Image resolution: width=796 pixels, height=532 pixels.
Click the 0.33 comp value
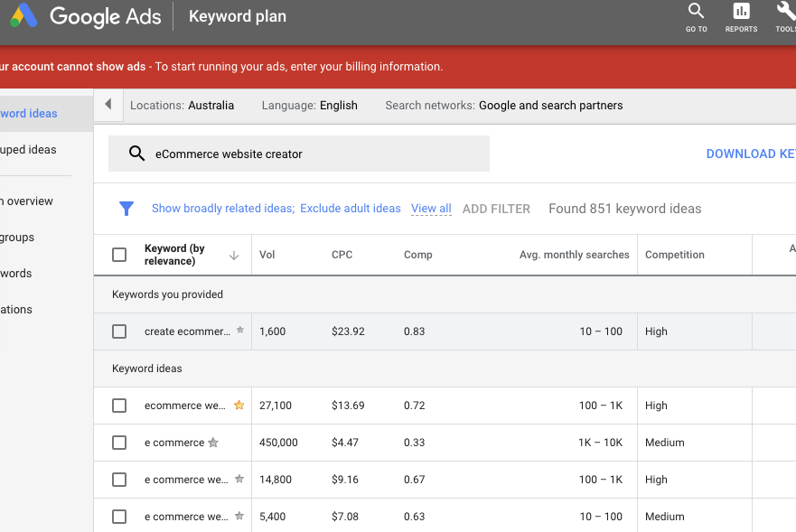pyautogui.click(x=414, y=443)
